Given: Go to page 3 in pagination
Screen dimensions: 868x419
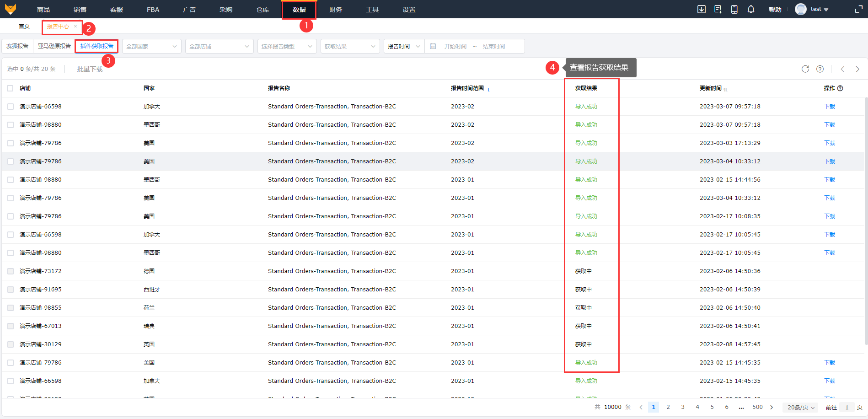Looking at the screenshot, I should (x=682, y=407).
